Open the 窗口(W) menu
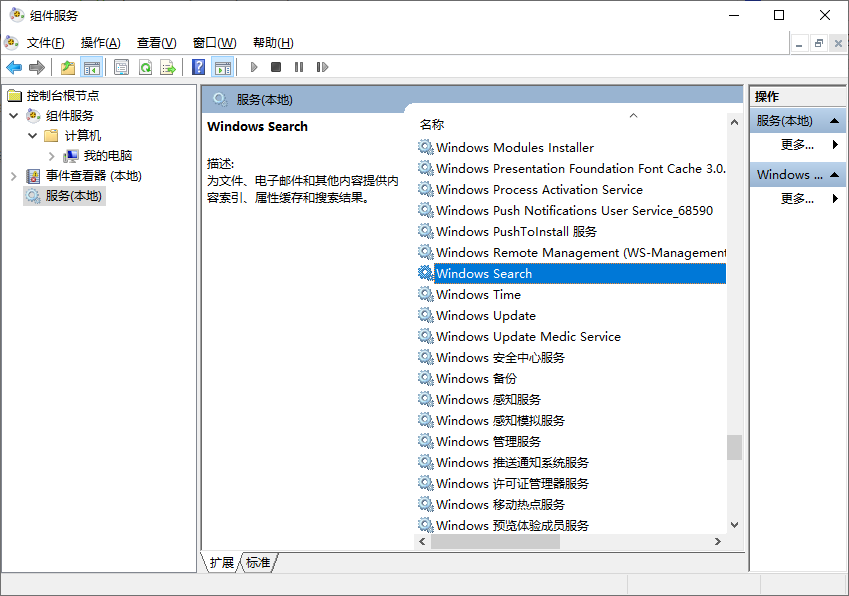Image resolution: width=849 pixels, height=596 pixels. click(214, 43)
